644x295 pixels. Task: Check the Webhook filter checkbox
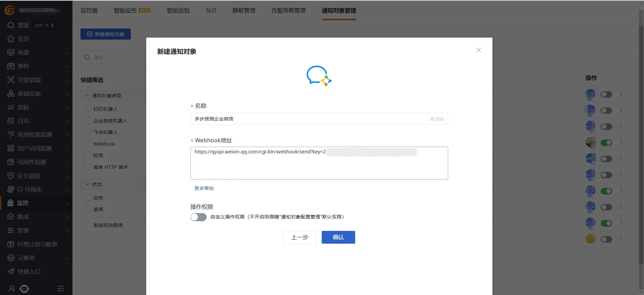pos(88,144)
